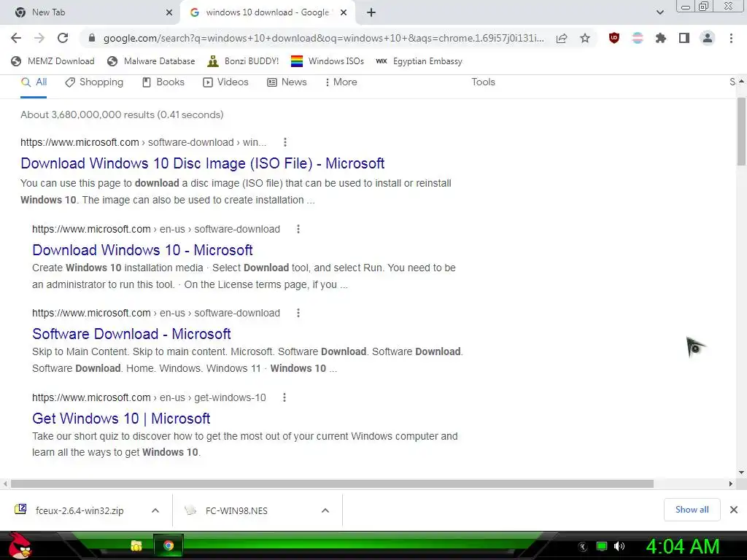Open the uBlock Origin extension
This screenshot has width=747, height=560.
pyautogui.click(x=614, y=38)
